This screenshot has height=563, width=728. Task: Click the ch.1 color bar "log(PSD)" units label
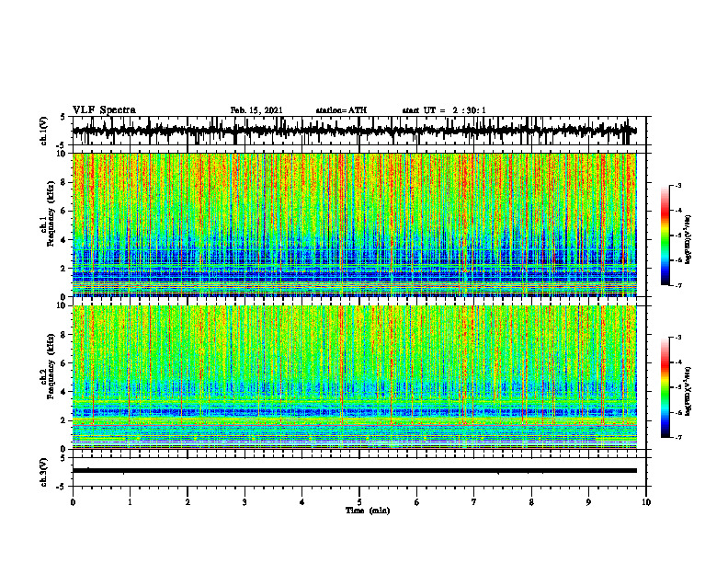tap(688, 240)
